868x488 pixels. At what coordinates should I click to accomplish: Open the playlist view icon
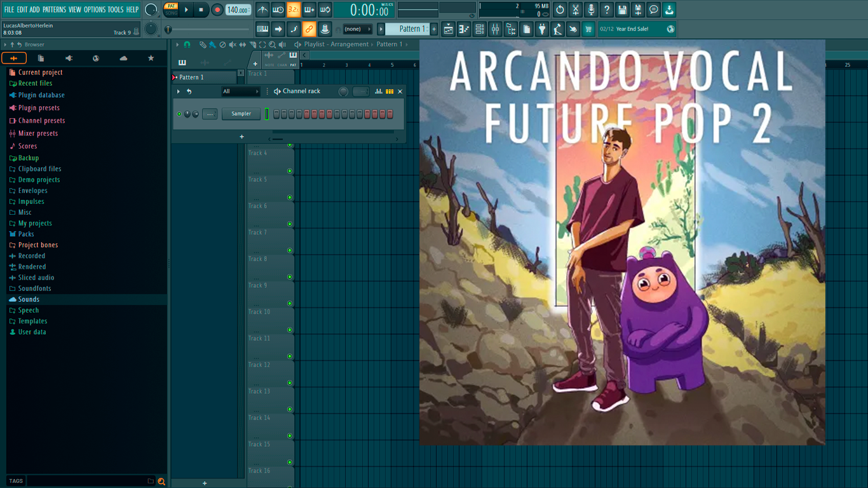click(x=449, y=29)
